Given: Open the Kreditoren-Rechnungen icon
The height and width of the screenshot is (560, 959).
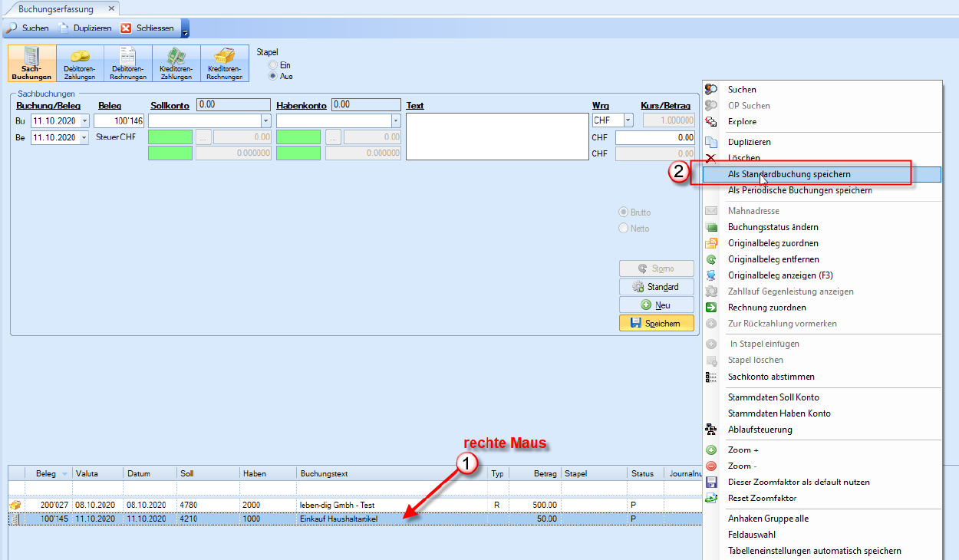Looking at the screenshot, I should pyautogui.click(x=225, y=64).
